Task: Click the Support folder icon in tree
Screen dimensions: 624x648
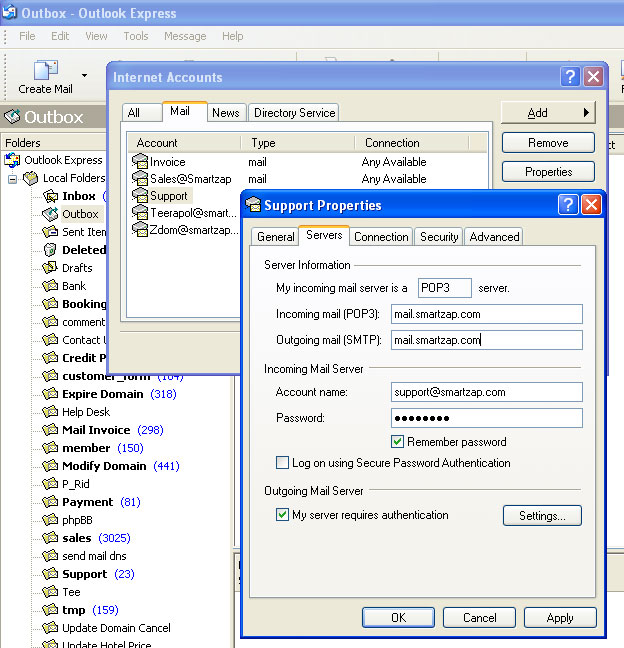Action: 50,574
